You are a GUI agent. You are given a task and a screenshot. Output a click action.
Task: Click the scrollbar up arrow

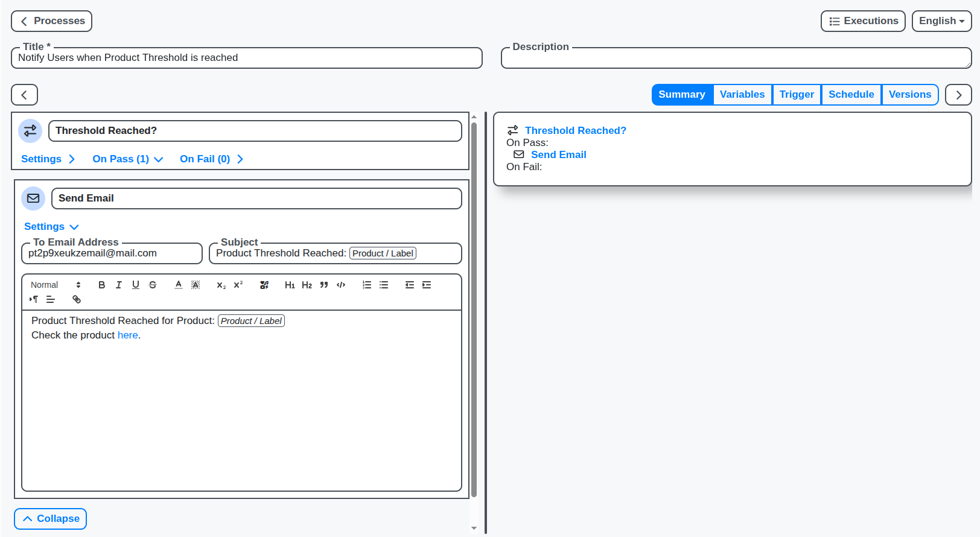(474, 116)
